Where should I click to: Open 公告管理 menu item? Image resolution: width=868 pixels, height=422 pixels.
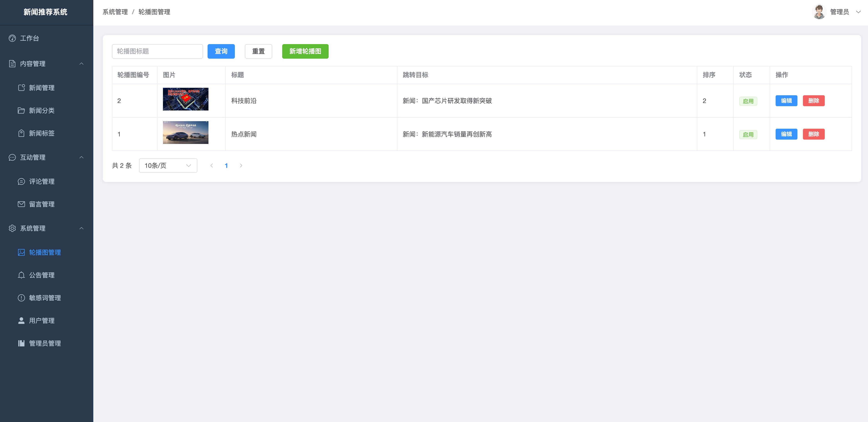point(46,275)
